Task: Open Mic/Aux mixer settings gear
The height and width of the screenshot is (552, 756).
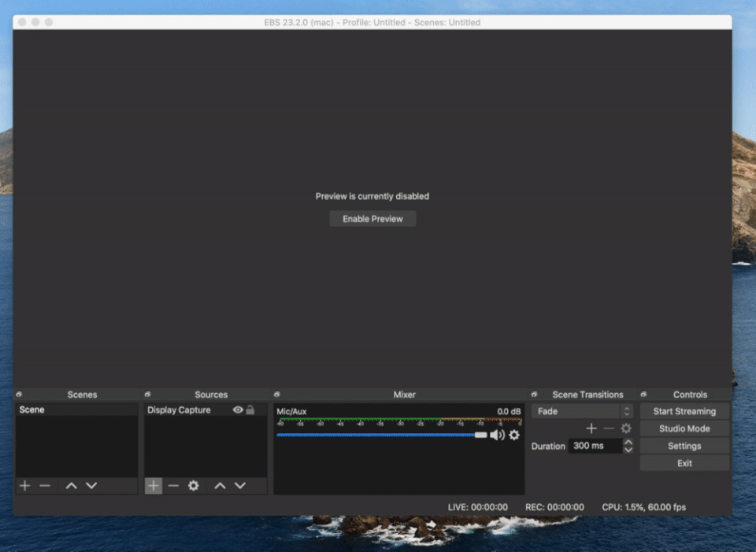Action: tap(514, 435)
